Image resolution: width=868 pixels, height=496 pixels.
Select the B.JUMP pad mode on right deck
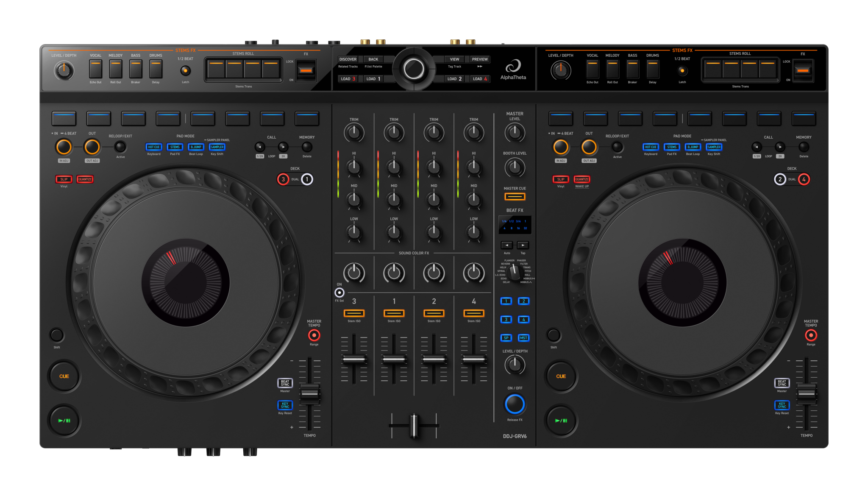pyautogui.click(x=693, y=147)
